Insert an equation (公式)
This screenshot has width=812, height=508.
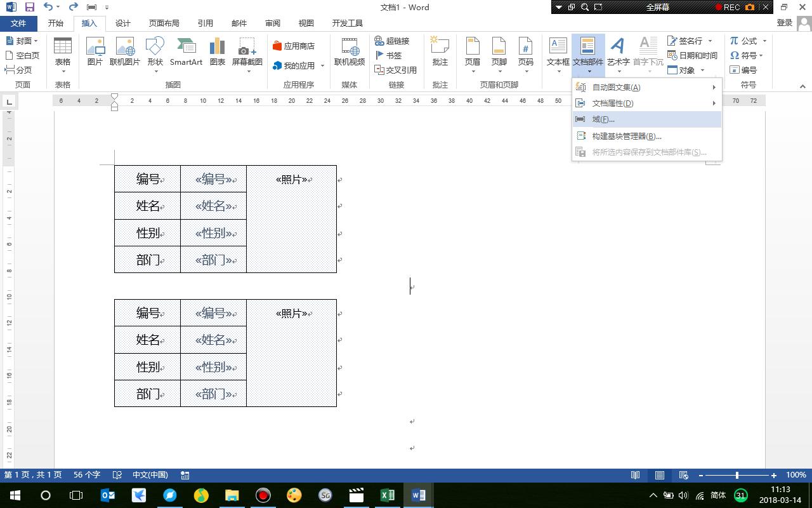pos(745,40)
